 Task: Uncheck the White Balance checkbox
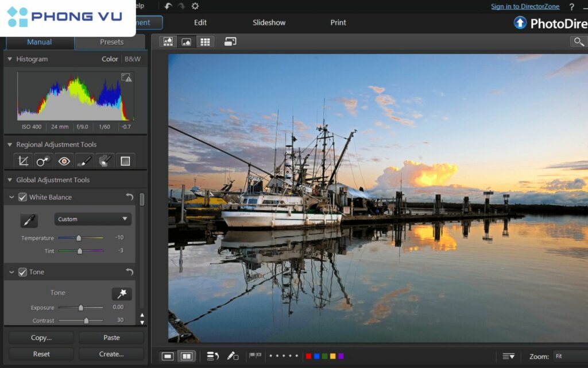(x=23, y=197)
